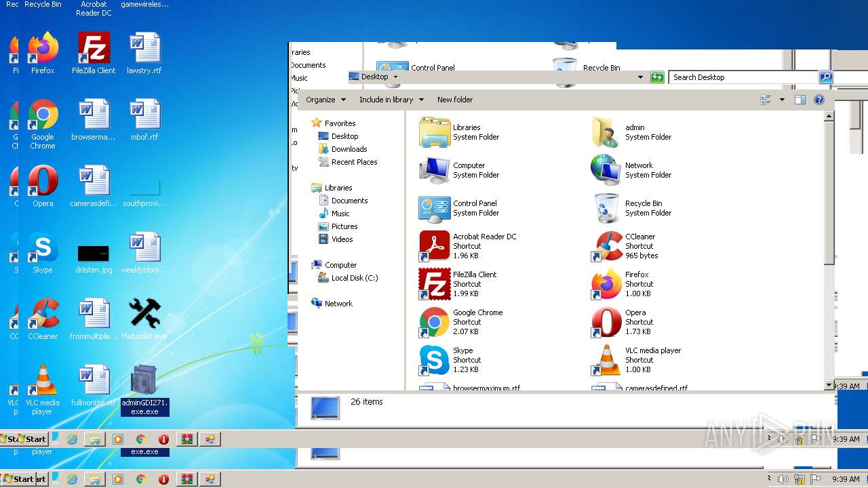Open Downloads in the navigation pane
The image size is (868, 488).
342,149
